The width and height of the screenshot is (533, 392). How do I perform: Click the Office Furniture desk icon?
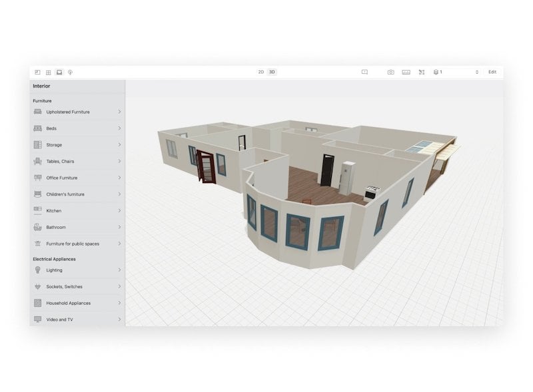(38, 178)
